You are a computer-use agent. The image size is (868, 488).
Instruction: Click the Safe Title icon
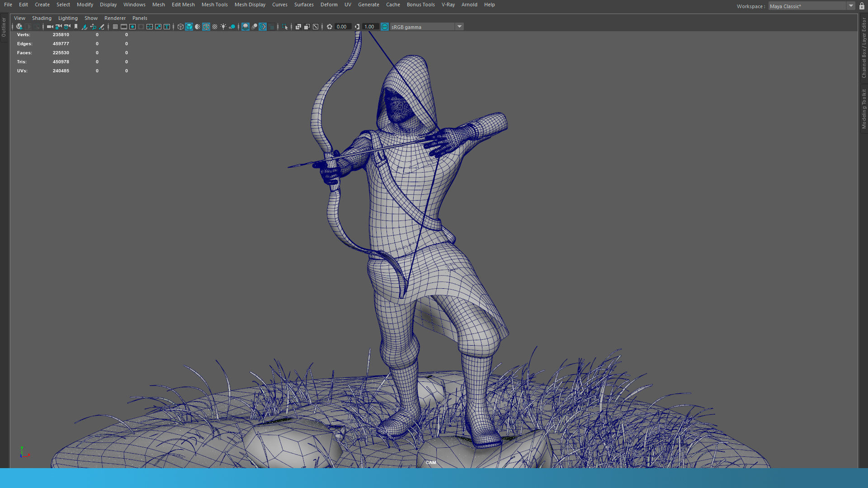pos(167,27)
